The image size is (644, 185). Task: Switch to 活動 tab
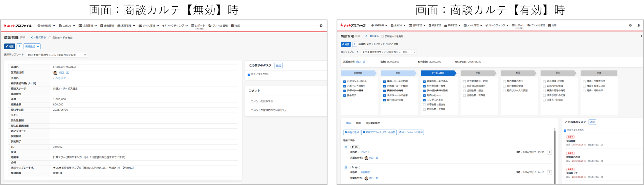tap(348, 123)
